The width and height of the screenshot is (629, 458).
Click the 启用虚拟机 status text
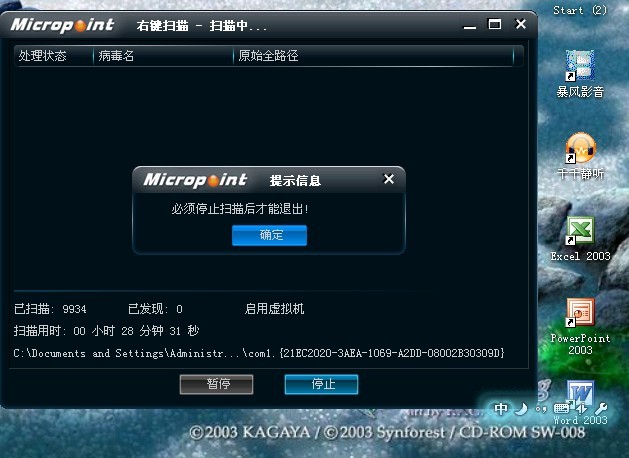tap(274, 309)
